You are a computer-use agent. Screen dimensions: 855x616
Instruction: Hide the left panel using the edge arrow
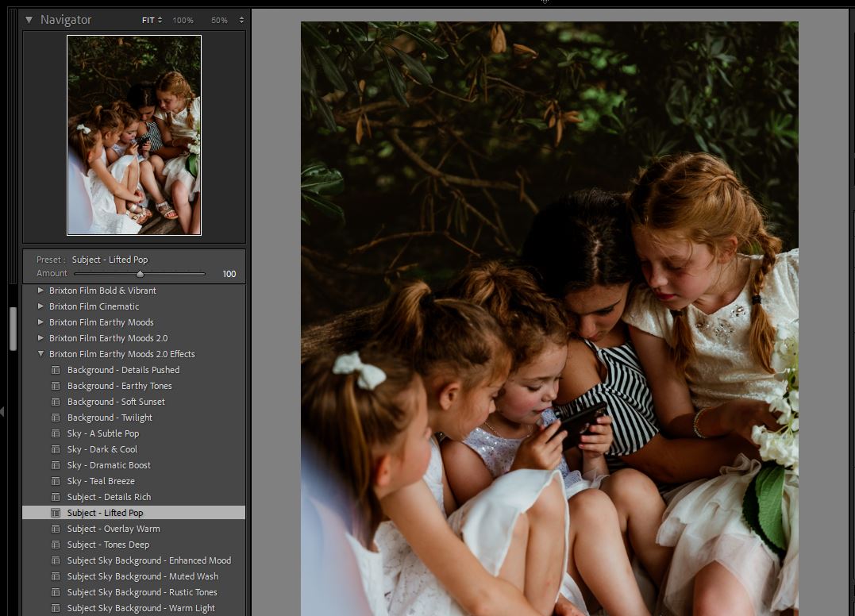pyautogui.click(x=2, y=411)
